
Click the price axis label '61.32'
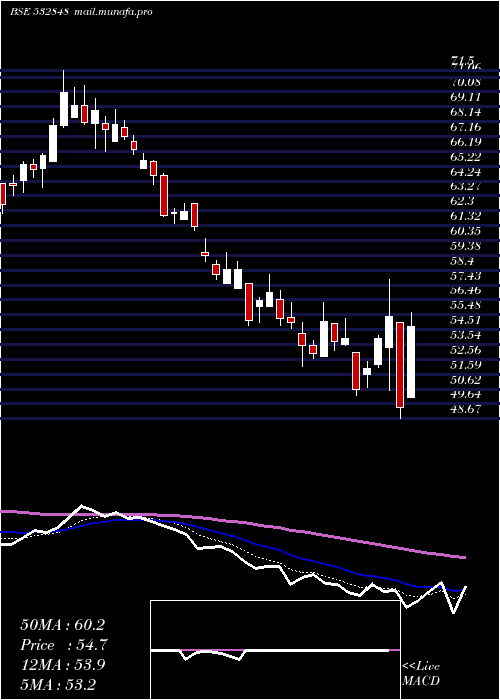pyautogui.click(x=466, y=216)
